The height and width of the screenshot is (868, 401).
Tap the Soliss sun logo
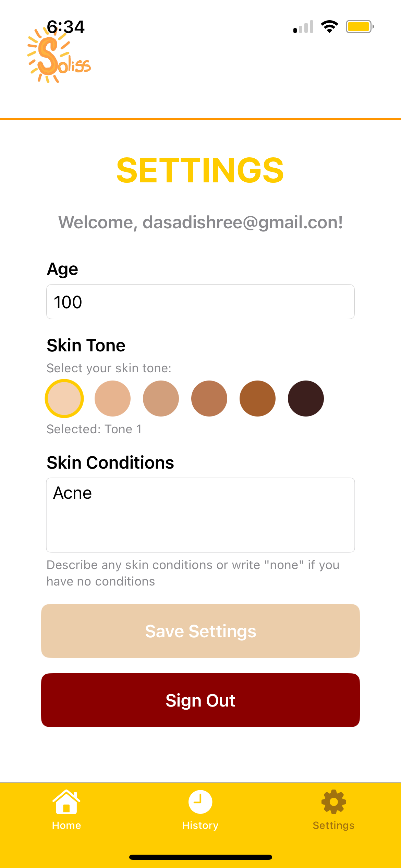click(x=59, y=55)
